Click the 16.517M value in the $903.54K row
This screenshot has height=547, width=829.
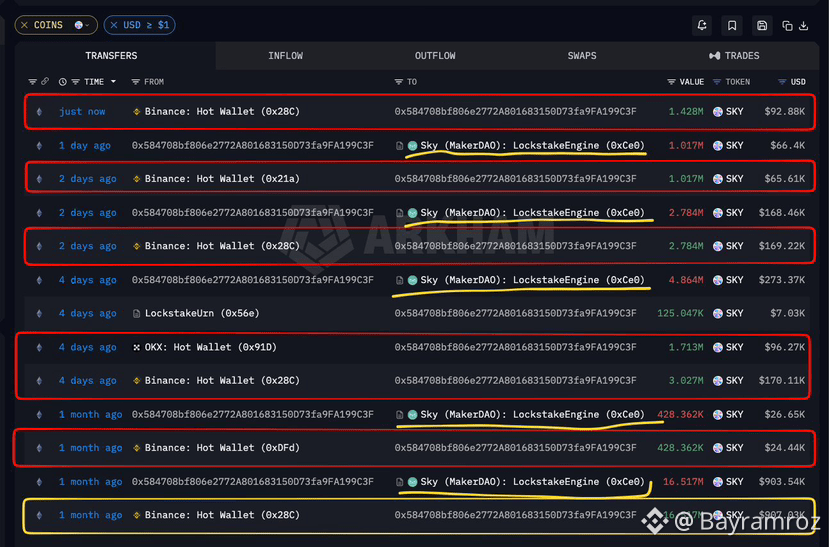[x=683, y=481]
